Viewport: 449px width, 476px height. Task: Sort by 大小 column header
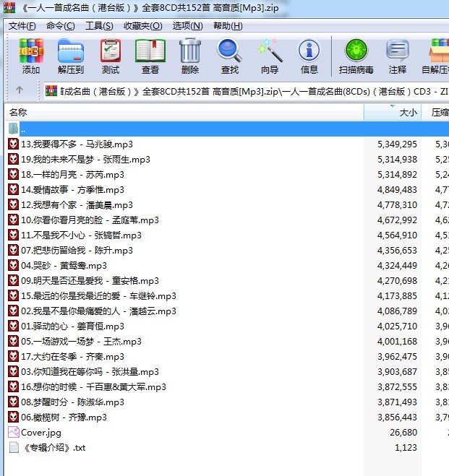pos(393,113)
